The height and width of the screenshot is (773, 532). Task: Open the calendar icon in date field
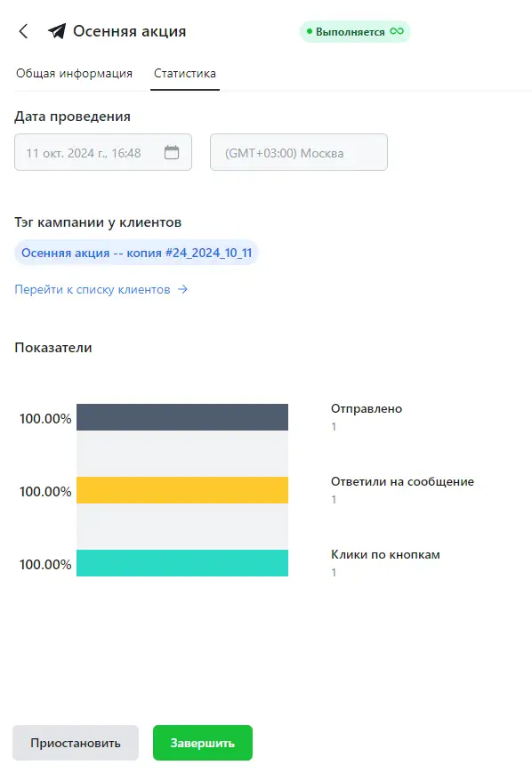pos(172,152)
